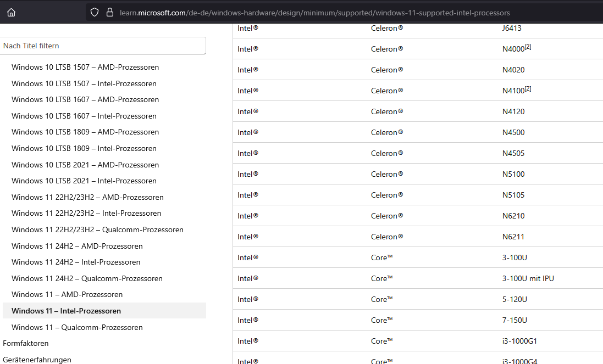Open Windows 10 LTSB 1507 – Intel-Prozessoren
This screenshot has width=603, height=364.
click(84, 83)
